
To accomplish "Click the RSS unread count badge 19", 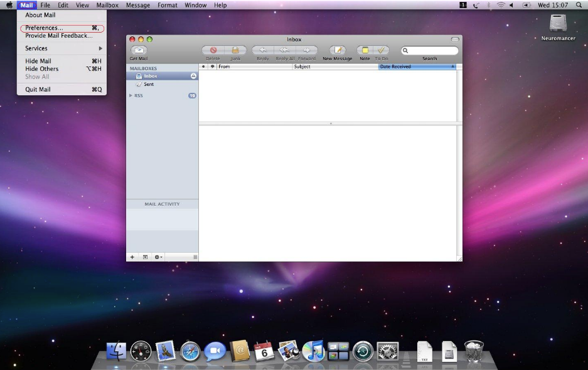I will tap(192, 95).
